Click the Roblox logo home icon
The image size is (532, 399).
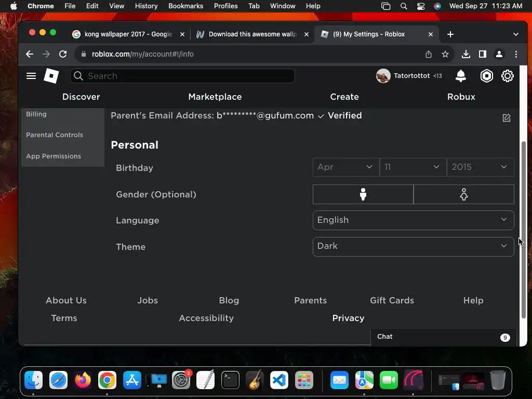[51, 76]
